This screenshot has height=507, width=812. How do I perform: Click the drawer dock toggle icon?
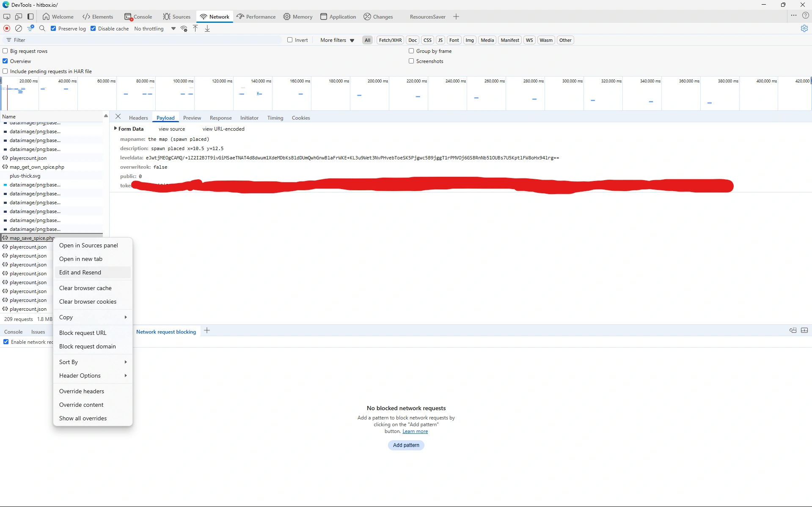click(x=793, y=331)
